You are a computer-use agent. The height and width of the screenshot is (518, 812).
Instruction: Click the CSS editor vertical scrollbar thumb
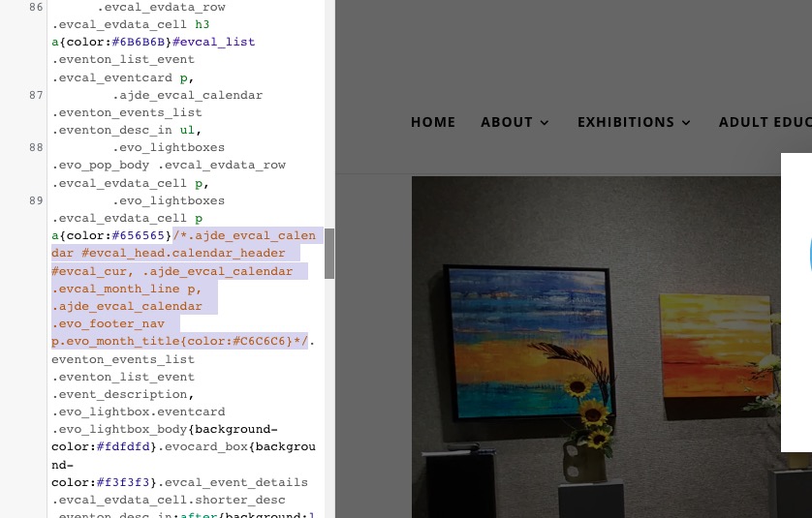point(329,254)
